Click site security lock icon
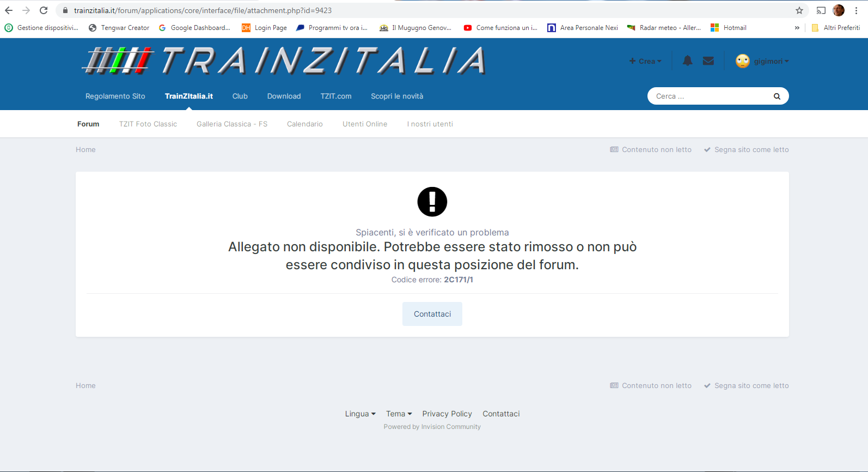The height and width of the screenshot is (472, 868). coord(65,10)
